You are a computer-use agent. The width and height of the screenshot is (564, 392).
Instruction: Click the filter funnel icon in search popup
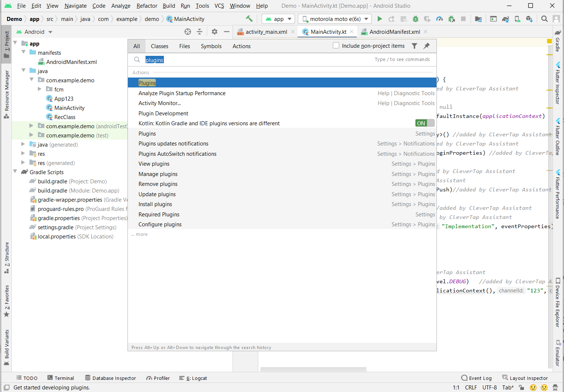click(x=414, y=46)
